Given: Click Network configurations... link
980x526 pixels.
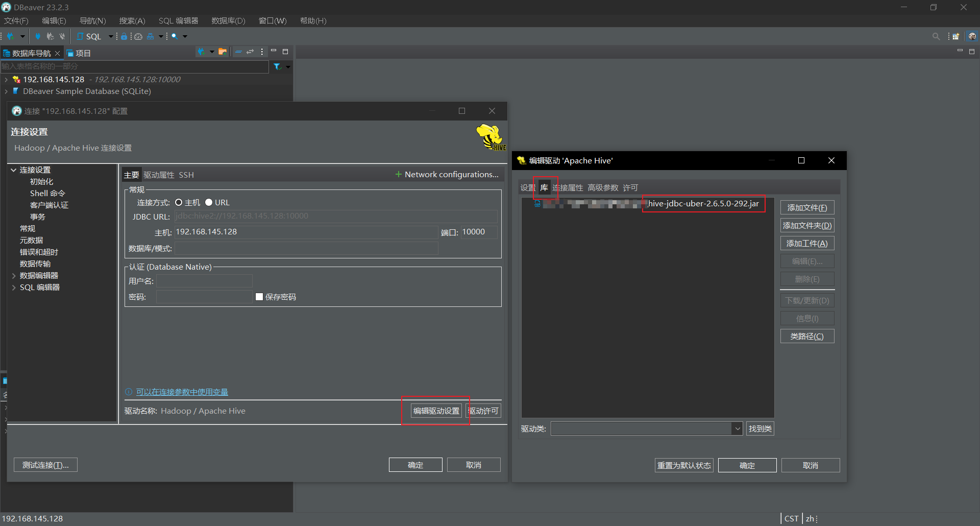Looking at the screenshot, I should pos(447,174).
